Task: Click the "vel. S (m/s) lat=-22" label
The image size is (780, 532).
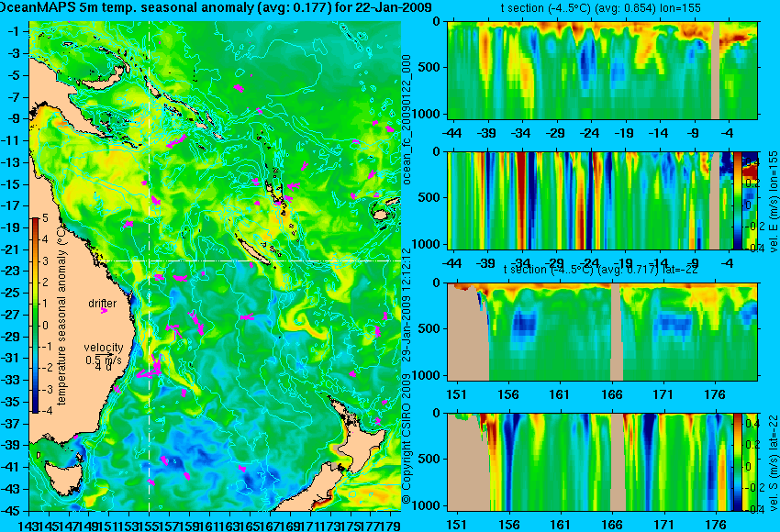Action: [x=773, y=462]
